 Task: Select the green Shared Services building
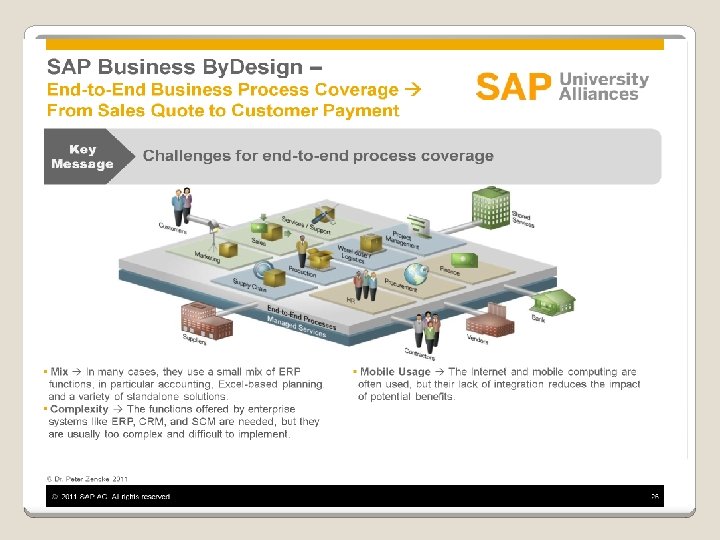pos(491,207)
